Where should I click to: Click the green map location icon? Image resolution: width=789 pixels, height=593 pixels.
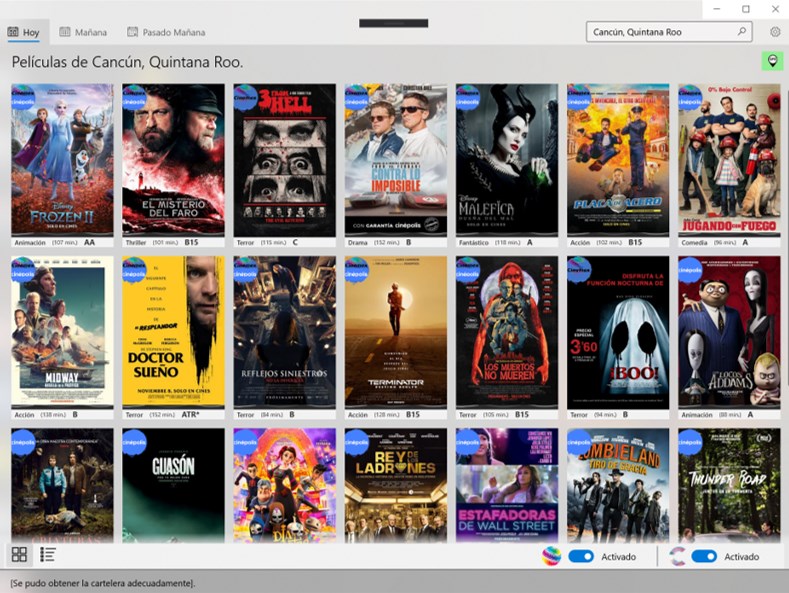772,61
